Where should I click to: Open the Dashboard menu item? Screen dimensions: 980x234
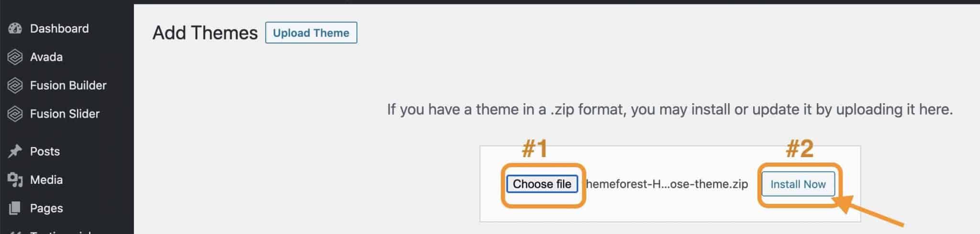tap(59, 29)
